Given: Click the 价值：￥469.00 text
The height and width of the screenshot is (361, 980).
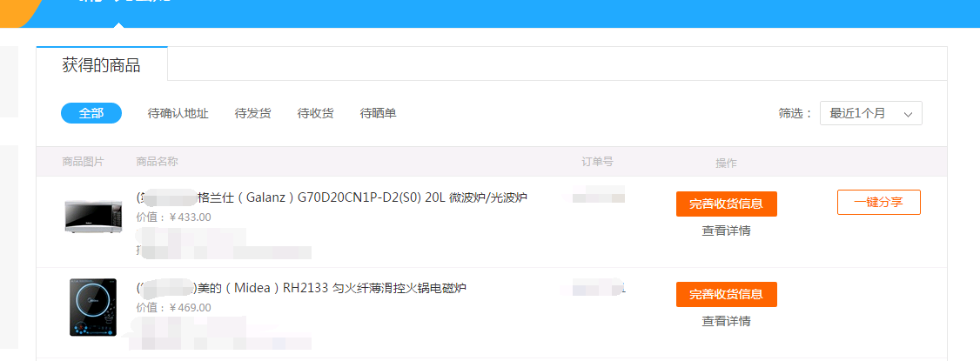Looking at the screenshot, I should point(174,308).
